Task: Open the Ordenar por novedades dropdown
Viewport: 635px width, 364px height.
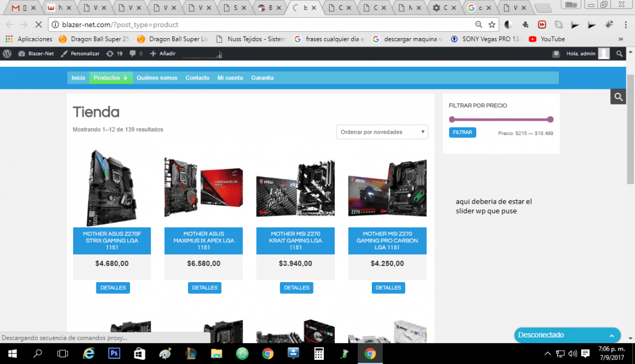Action: (x=382, y=132)
